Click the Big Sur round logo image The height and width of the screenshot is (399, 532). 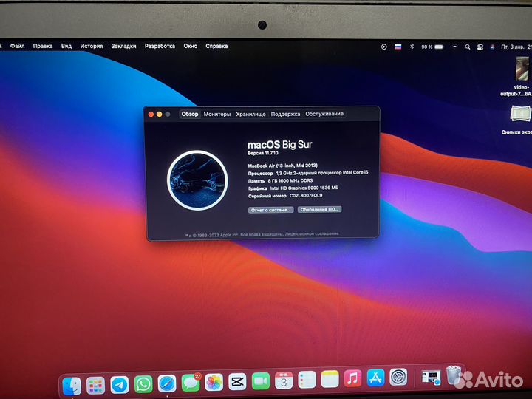click(197, 180)
